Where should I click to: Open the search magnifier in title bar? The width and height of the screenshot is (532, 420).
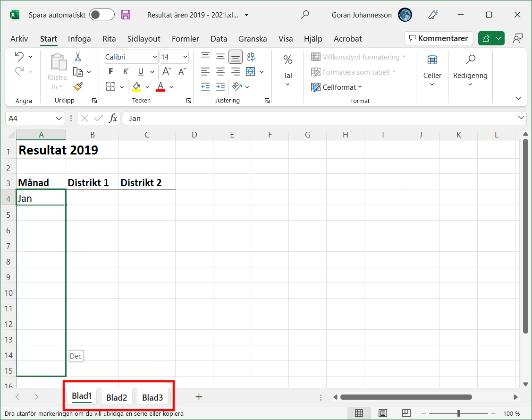pos(305,15)
